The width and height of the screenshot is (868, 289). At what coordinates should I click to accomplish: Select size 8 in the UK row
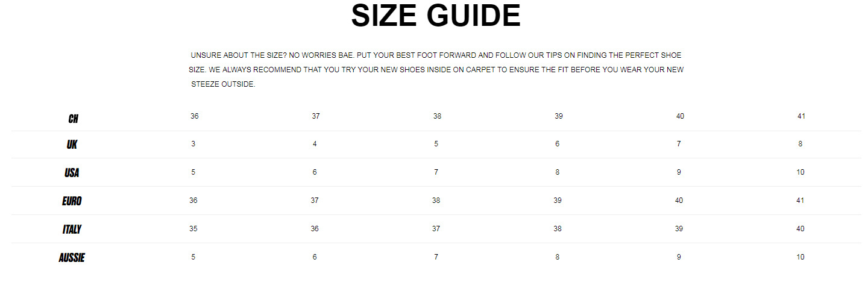click(800, 144)
